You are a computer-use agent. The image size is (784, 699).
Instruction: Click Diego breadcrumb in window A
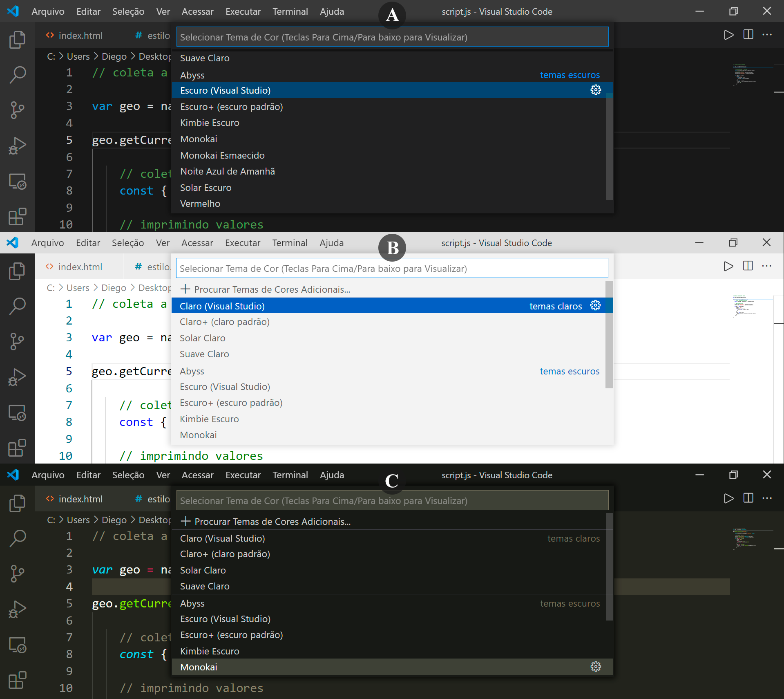[x=114, y=56]
